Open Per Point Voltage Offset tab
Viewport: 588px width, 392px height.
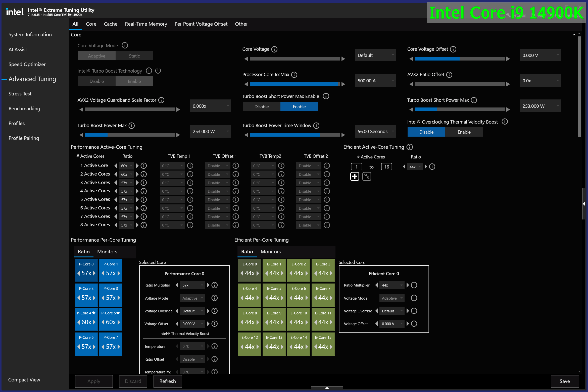[201, 24]
